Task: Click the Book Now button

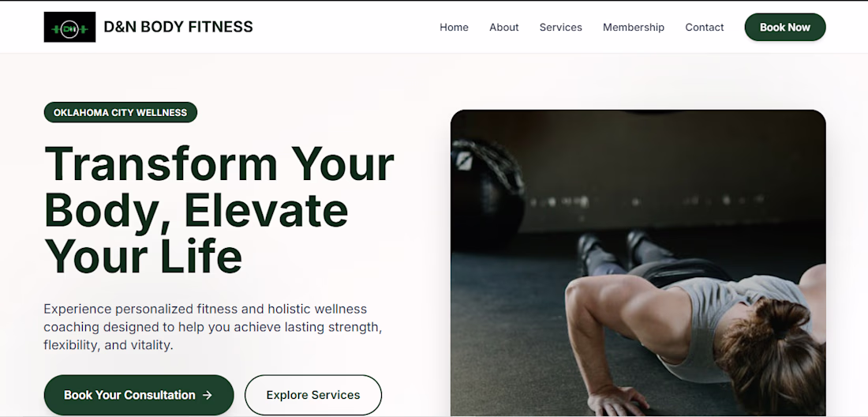Action: click(x=785, y=27)
